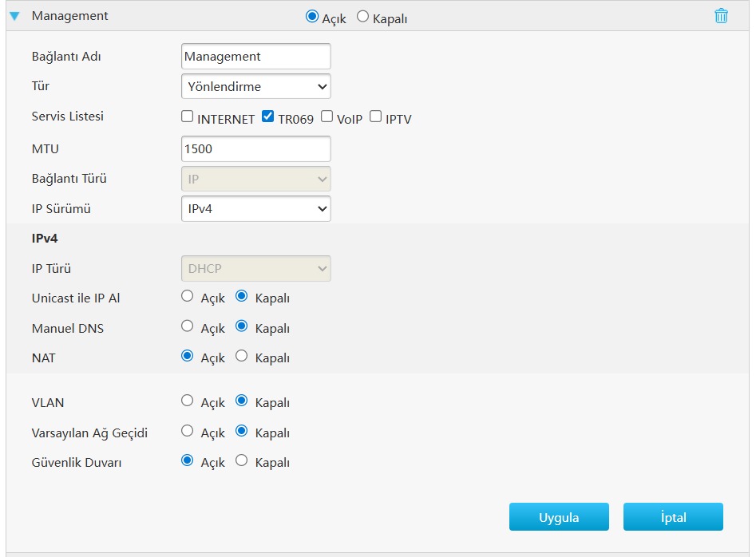
Task: Disable NAT by selecting Kapalı
Action: point(242,357)
